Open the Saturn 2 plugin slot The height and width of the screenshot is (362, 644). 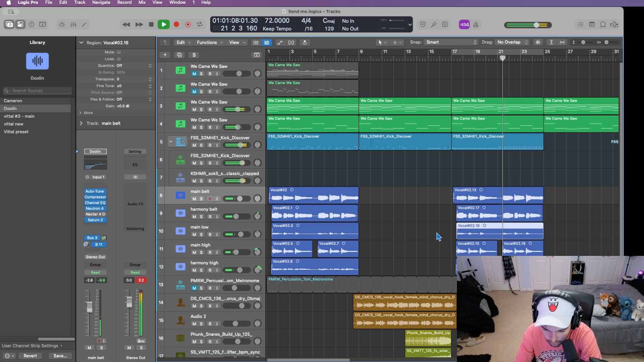tap(95, 220)
